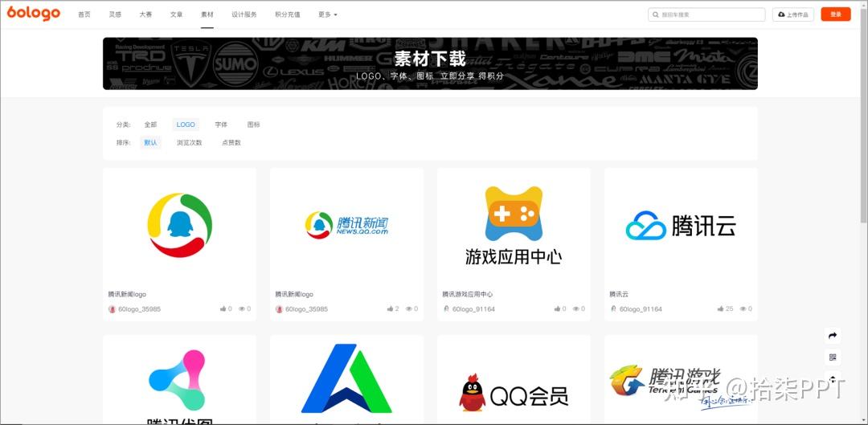Click the 腾讯游戏应用中心 title link

(468, 294)
